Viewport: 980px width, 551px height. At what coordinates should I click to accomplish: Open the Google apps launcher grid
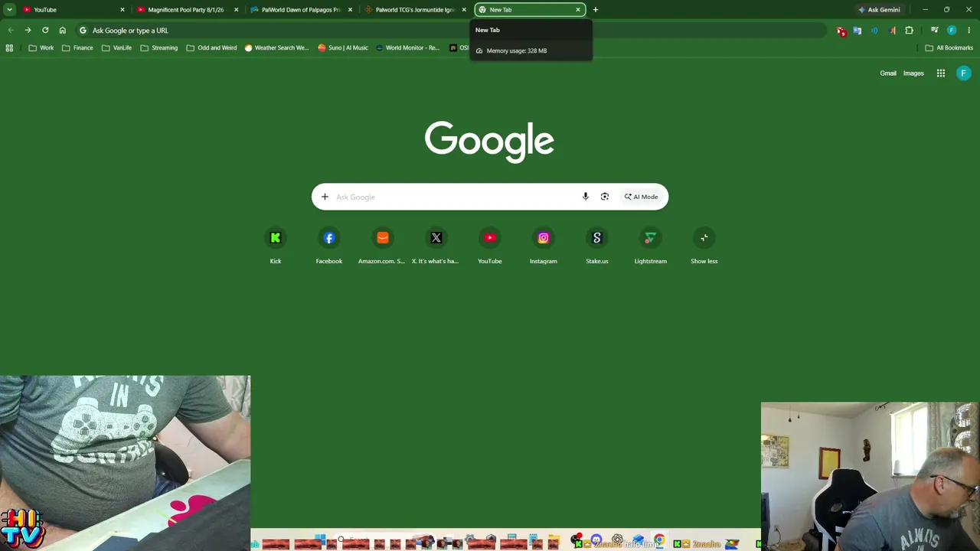click(941, 73)
